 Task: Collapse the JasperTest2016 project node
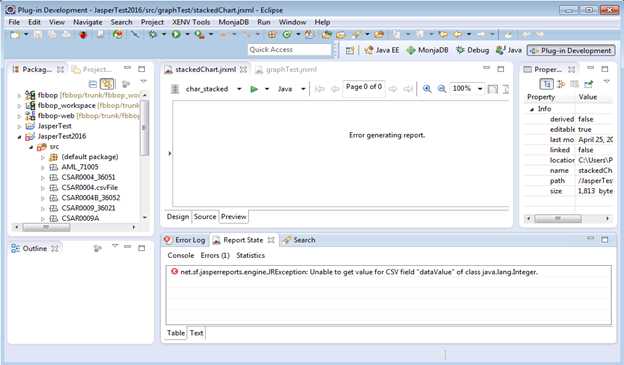tap(19, 137)
